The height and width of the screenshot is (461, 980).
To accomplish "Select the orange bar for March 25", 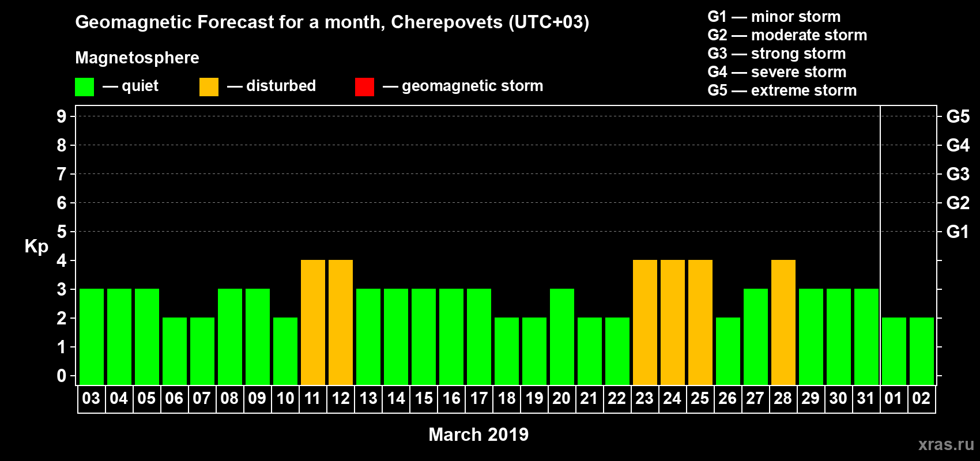I will point(700,322).
